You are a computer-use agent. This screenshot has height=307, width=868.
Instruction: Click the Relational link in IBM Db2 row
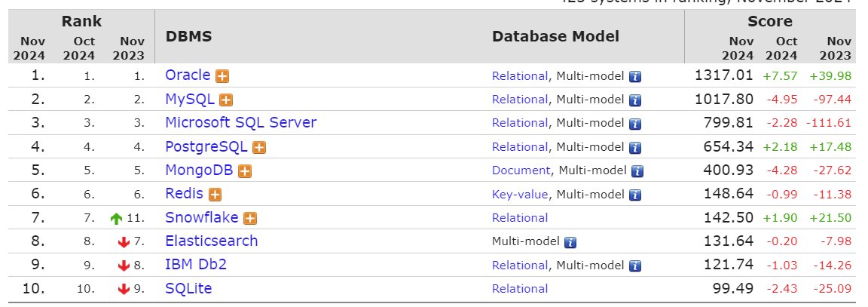(x=520, y=266)
